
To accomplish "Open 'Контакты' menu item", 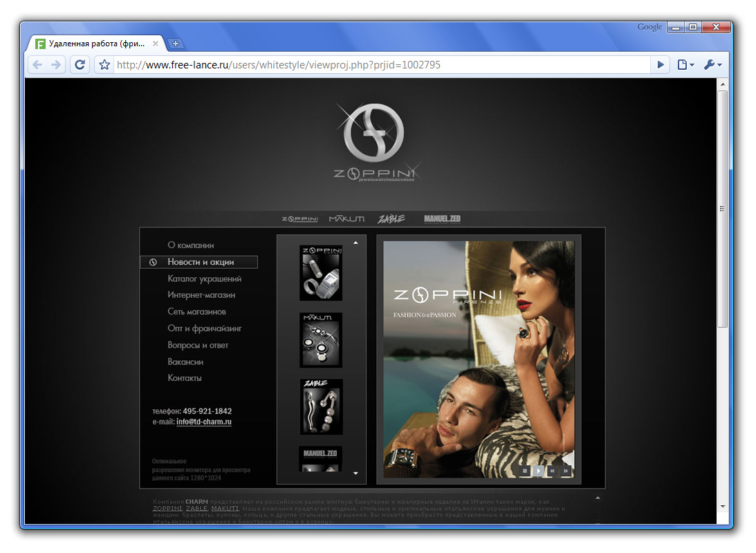I will pyautogui.click(x=184, y=378).
